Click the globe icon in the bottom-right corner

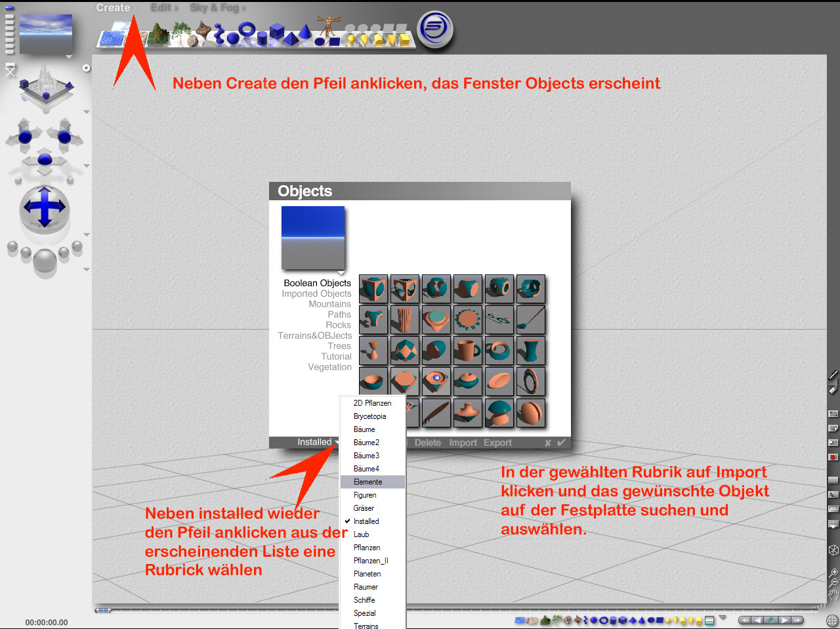point(832,620)
